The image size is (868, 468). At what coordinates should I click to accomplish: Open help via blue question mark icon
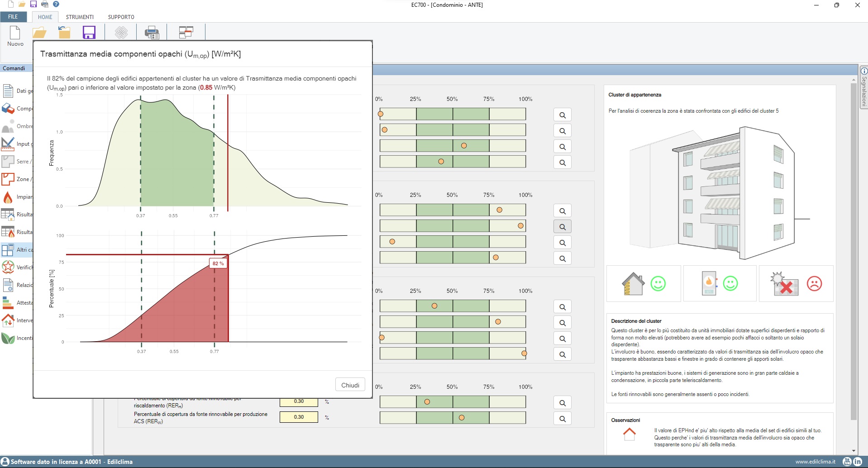pyautogui.click(x=56, y=4)
